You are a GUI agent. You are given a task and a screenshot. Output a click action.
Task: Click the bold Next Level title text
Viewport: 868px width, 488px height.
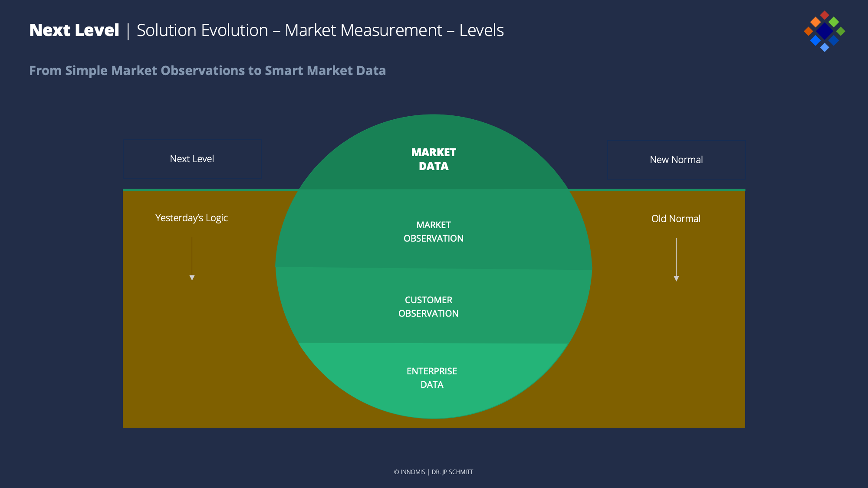74,30
